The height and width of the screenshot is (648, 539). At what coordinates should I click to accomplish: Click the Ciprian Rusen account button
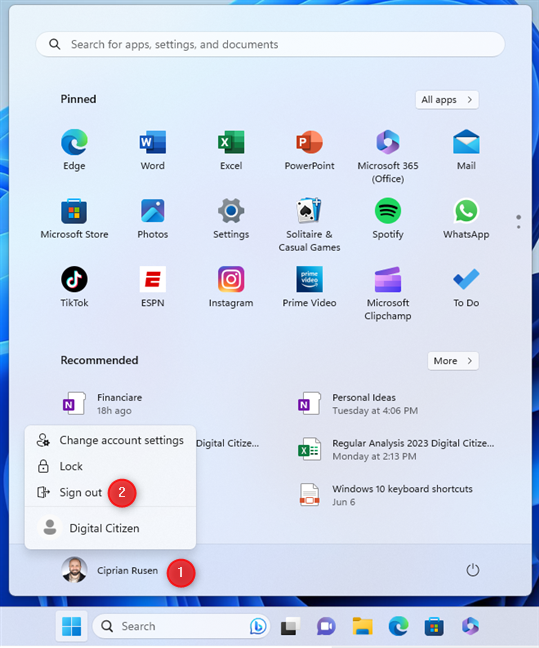[110, 570]
